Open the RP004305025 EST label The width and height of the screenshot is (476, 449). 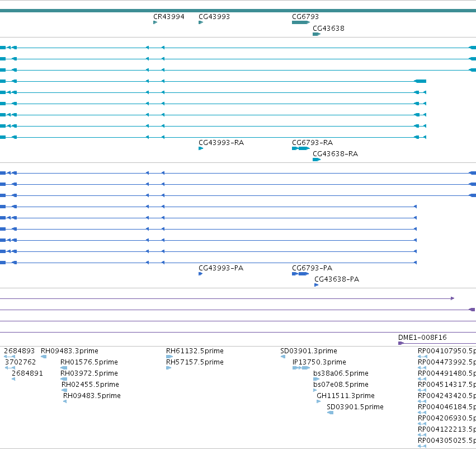click(446, 441)
